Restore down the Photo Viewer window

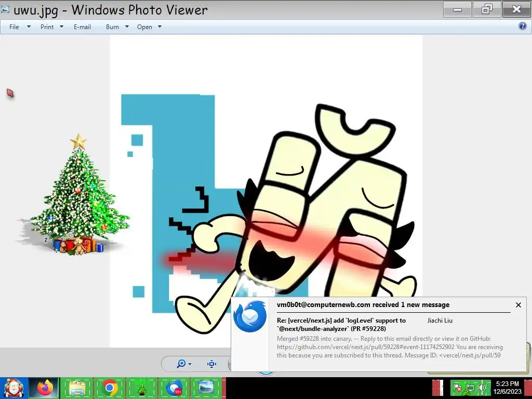pos(486,9)
